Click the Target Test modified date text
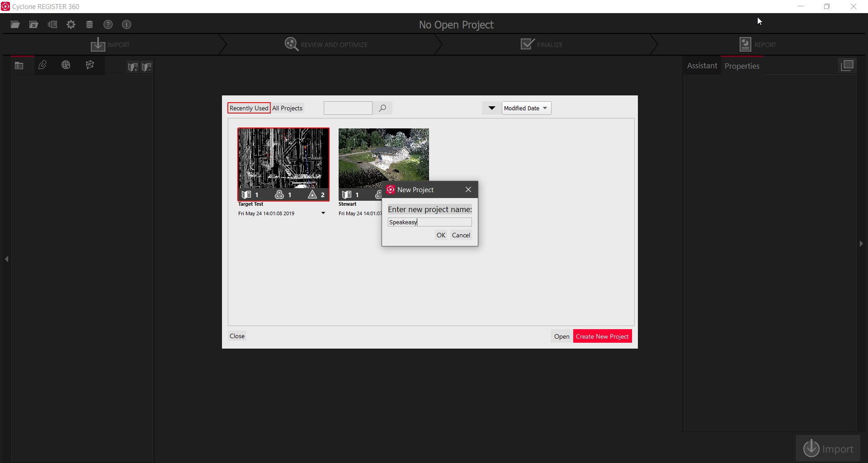The width and height of the screenshot is (868, 463). pos(266,213)
